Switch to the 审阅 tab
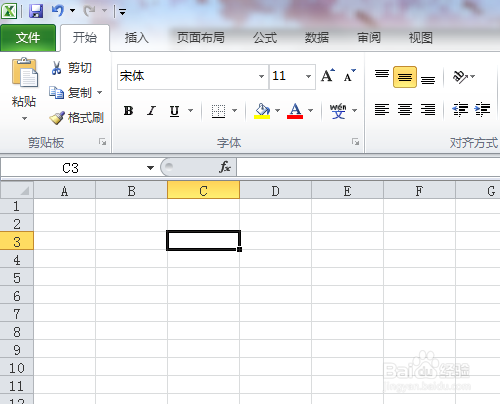500x404 pixels. [x=369, y=38]
